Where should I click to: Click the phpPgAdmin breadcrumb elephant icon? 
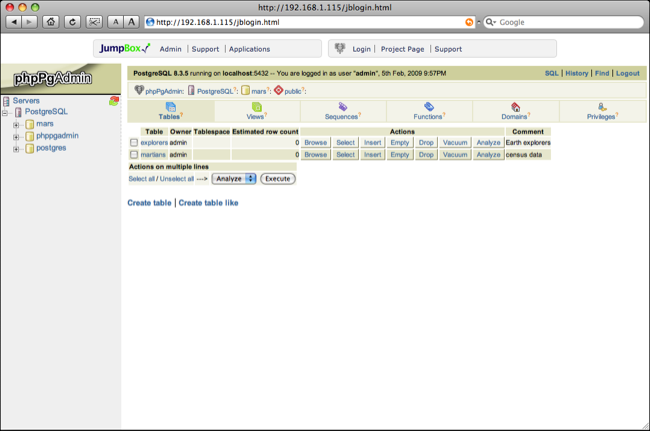pyautogui.click(x=139, y=90)
